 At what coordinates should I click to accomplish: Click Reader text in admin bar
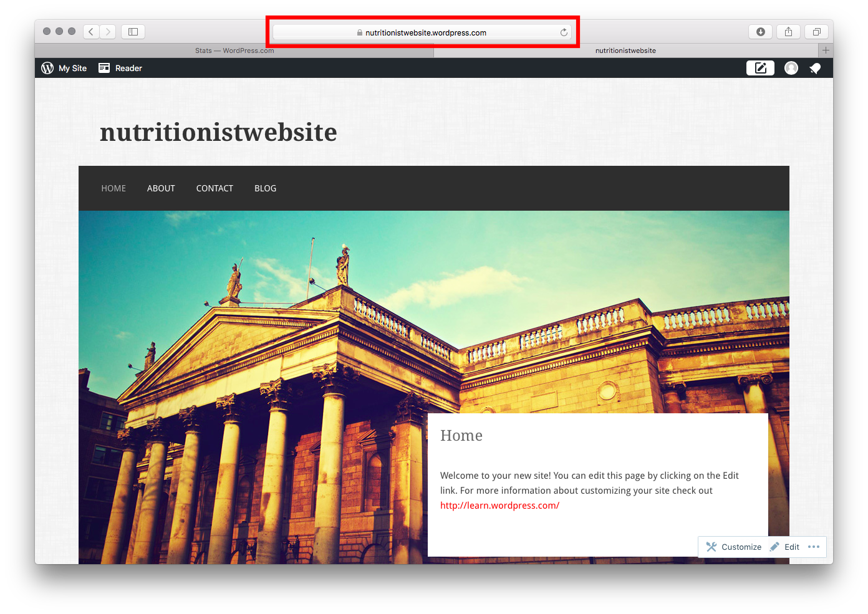pos(128,68)
